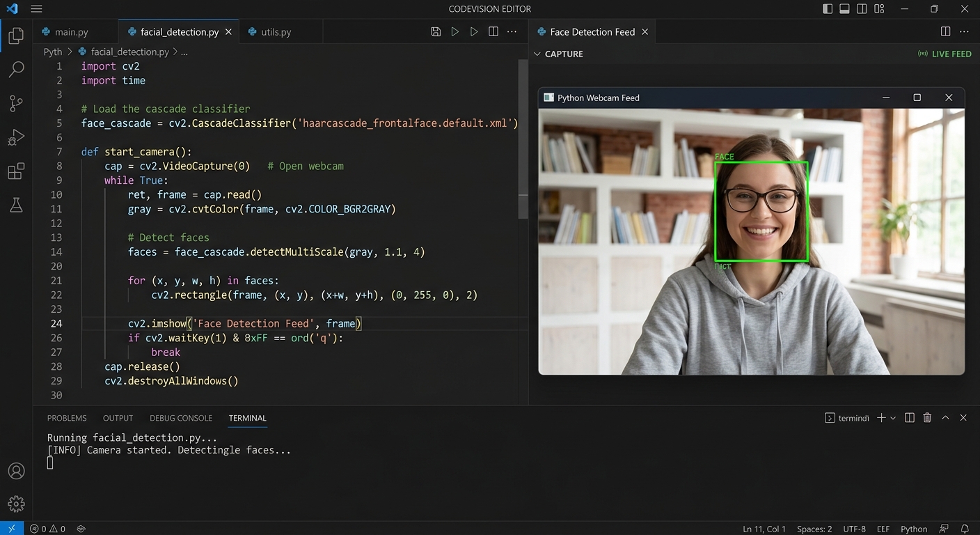Open the DEBUG CONSOLE panel tab

coord(181,418)
